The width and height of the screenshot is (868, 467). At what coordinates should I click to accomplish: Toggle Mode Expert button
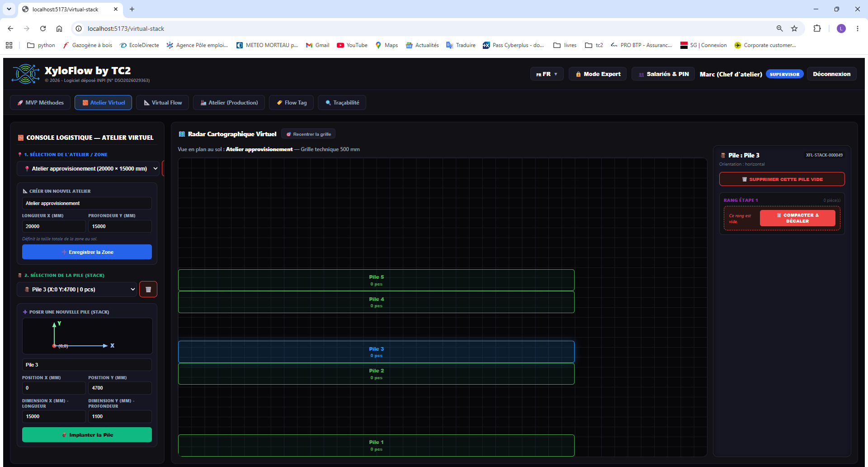pyautogui.click(x=598, y=74)
